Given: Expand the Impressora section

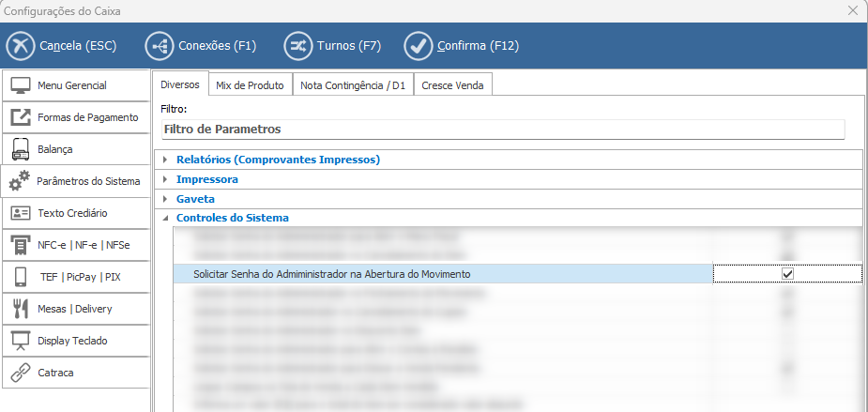Looking at the screenshot, I should [166, 179].
